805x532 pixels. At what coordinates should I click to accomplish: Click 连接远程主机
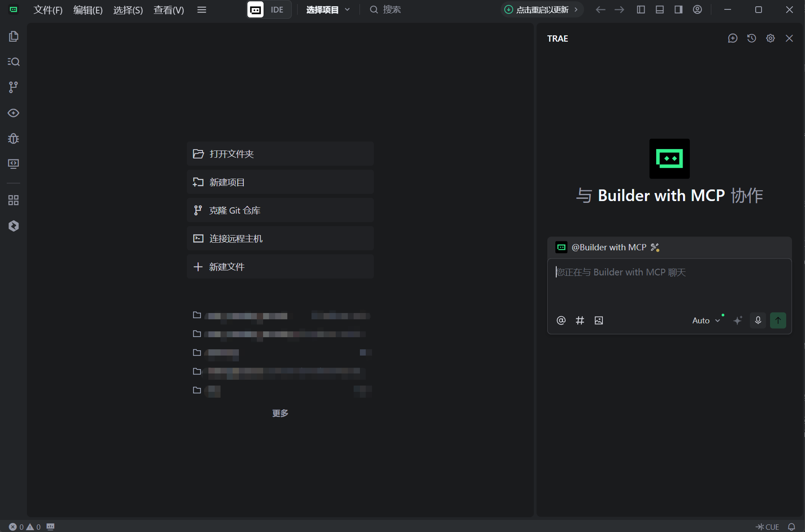pyautogui.click(x=280, y=238)
